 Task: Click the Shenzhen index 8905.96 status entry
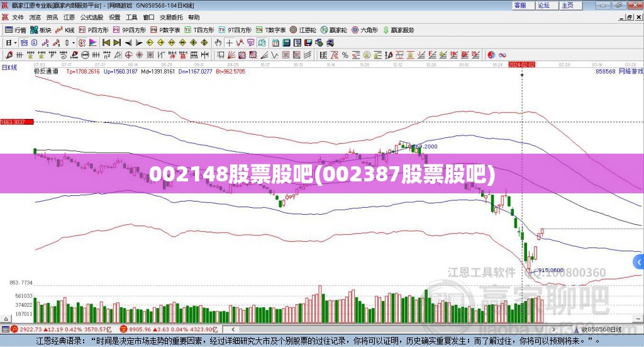coord(169,329)
